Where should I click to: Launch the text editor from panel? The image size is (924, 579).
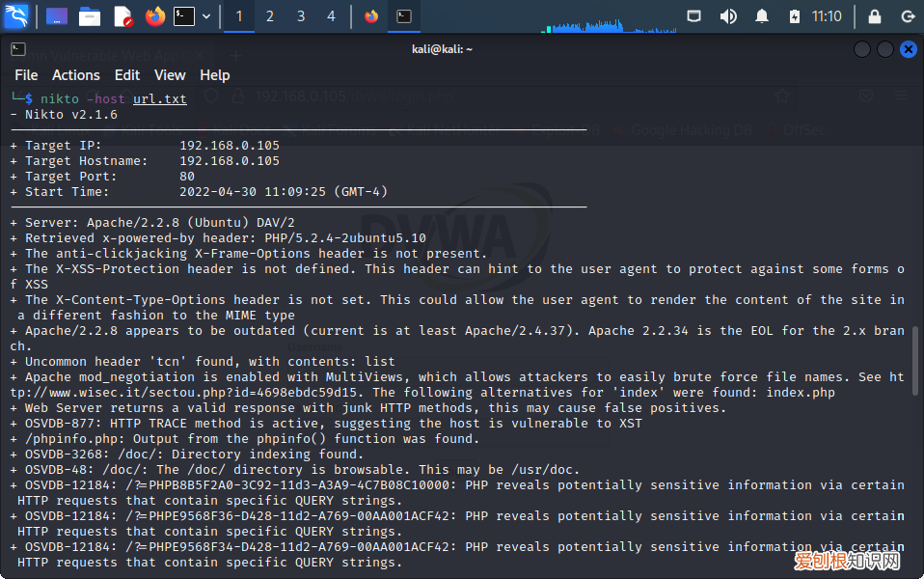[x=122, y=16]
